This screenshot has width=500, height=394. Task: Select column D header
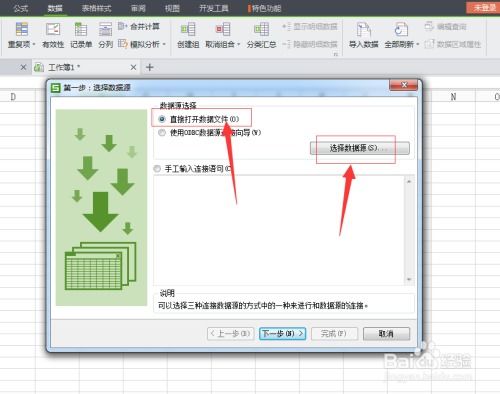point(13,97)
